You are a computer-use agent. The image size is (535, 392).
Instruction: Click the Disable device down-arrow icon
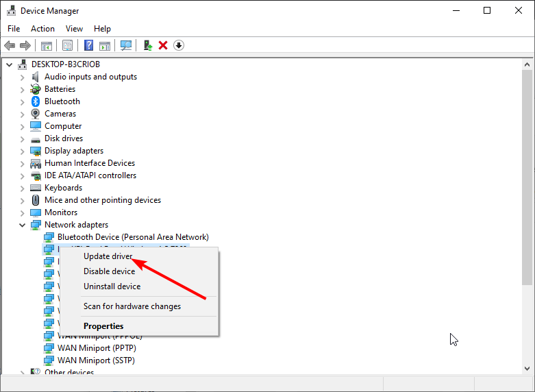(179, 45)
